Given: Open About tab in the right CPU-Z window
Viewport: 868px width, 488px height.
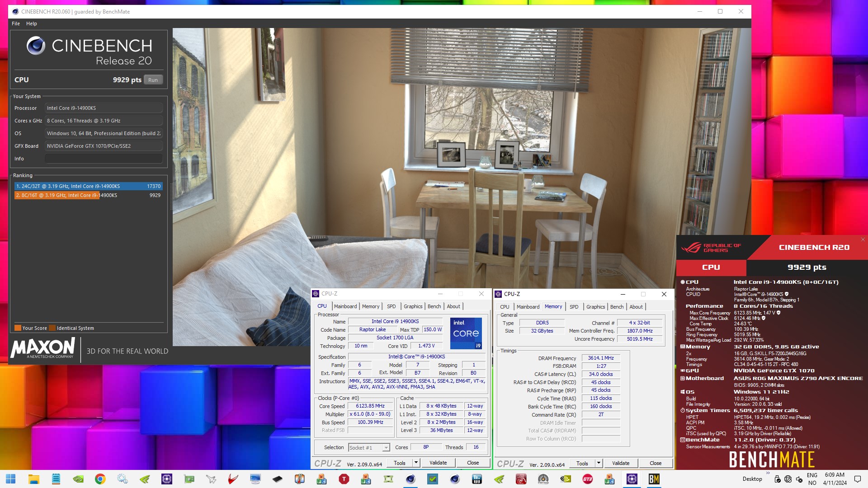Looking at the screenshot, I should [636, 307].
